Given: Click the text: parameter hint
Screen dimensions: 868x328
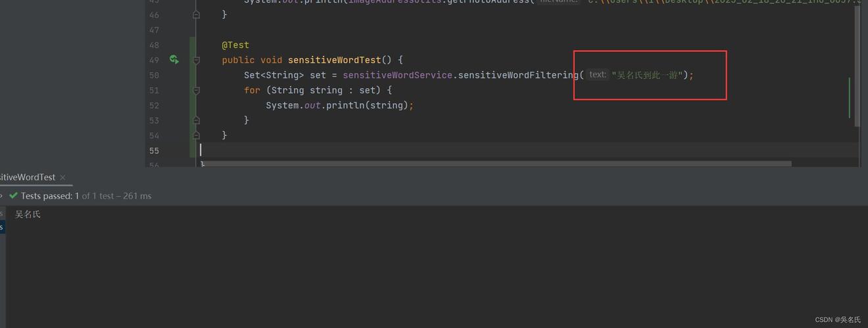Looking at the screenshot, I should point(597,75).
